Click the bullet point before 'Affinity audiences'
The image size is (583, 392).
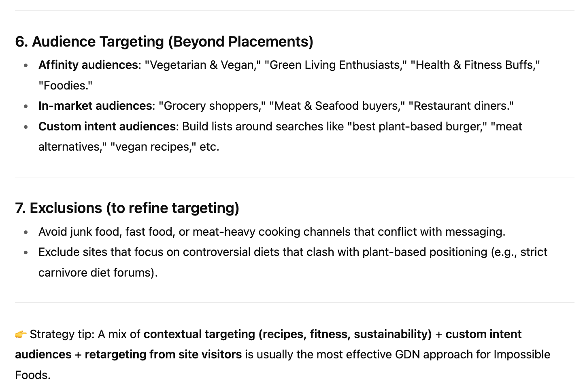[26, 65]
